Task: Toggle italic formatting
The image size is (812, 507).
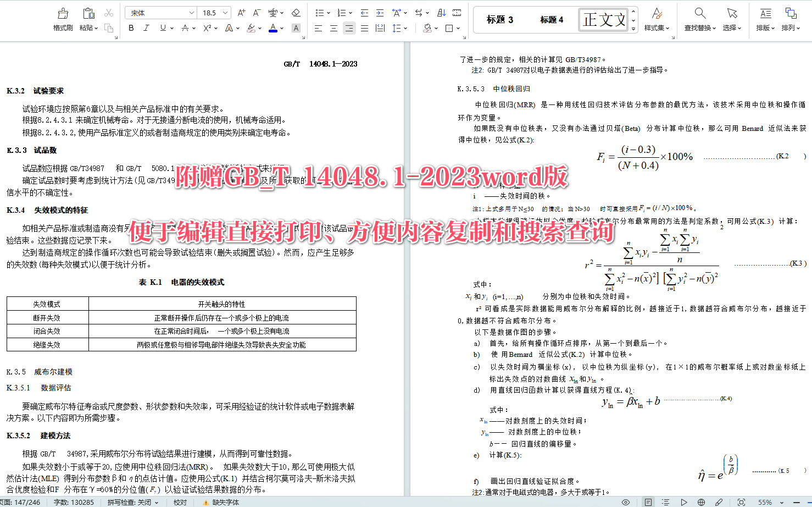Action: 146,28
